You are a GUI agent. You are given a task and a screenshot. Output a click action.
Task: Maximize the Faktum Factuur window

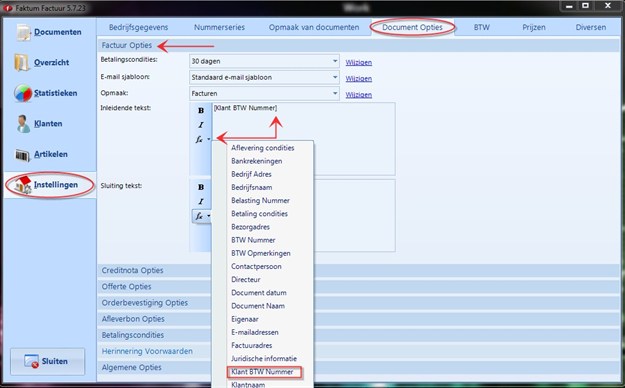[x=585, y=6]
